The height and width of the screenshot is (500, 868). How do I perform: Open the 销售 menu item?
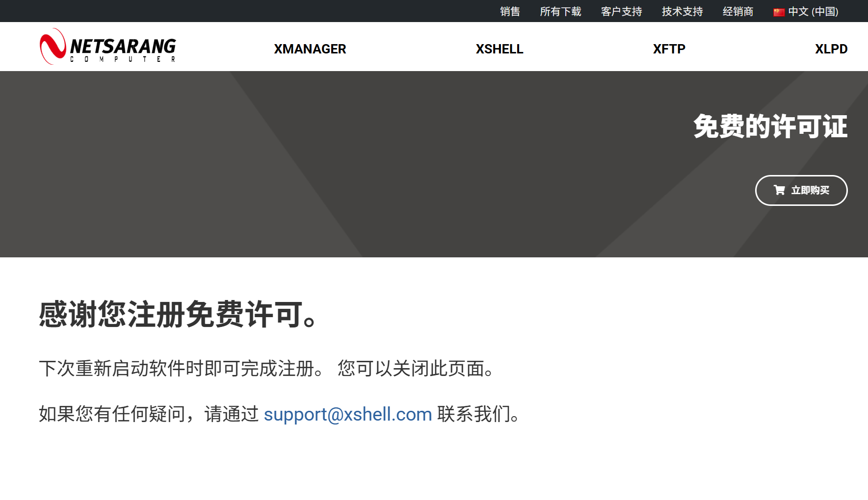[x=510, y=11]
